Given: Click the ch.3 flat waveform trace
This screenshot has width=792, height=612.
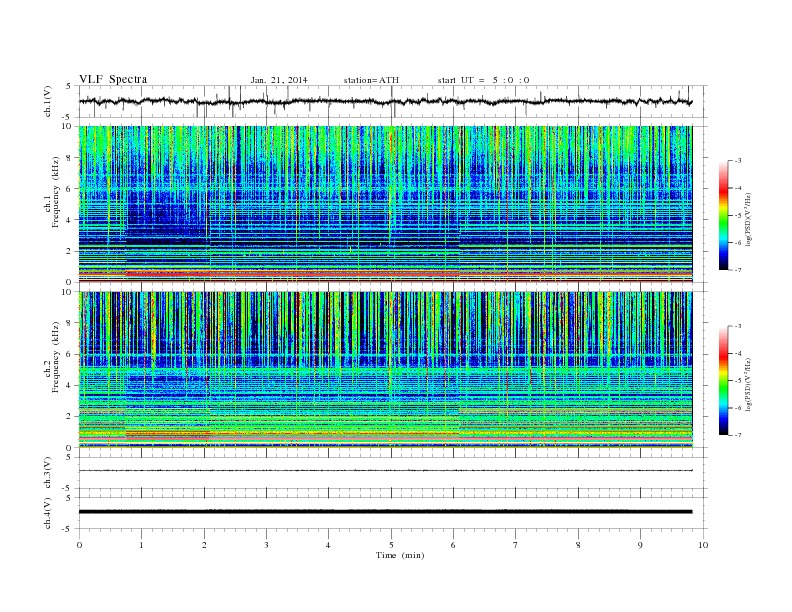Looking at the screenshot, I should pyautogui.click(x=385, y=471).
